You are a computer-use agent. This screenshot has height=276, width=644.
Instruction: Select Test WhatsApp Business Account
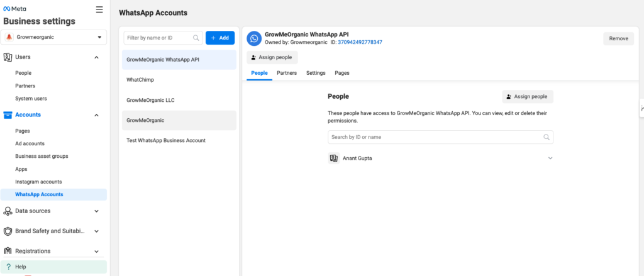point(179,140)
